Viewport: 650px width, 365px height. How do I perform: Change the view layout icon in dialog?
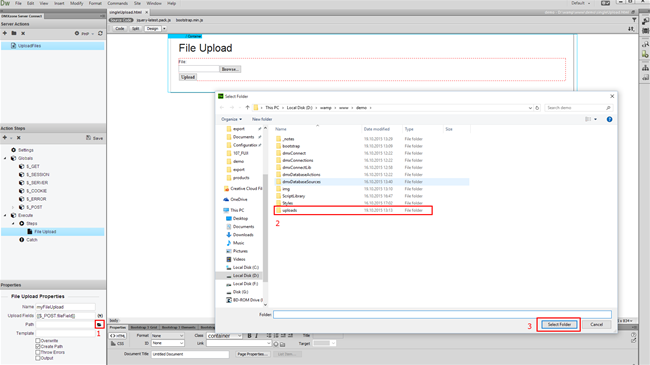click(588, 119)
